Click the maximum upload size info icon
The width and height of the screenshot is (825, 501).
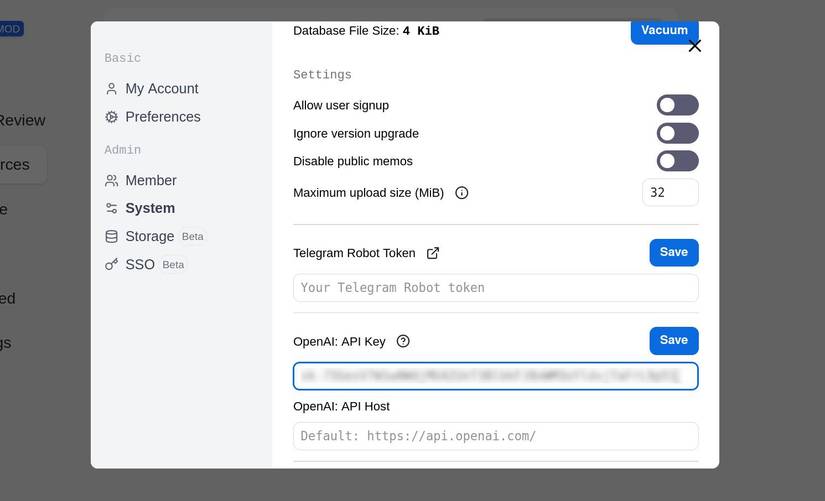pyautogui.click(x=462, y=193)
